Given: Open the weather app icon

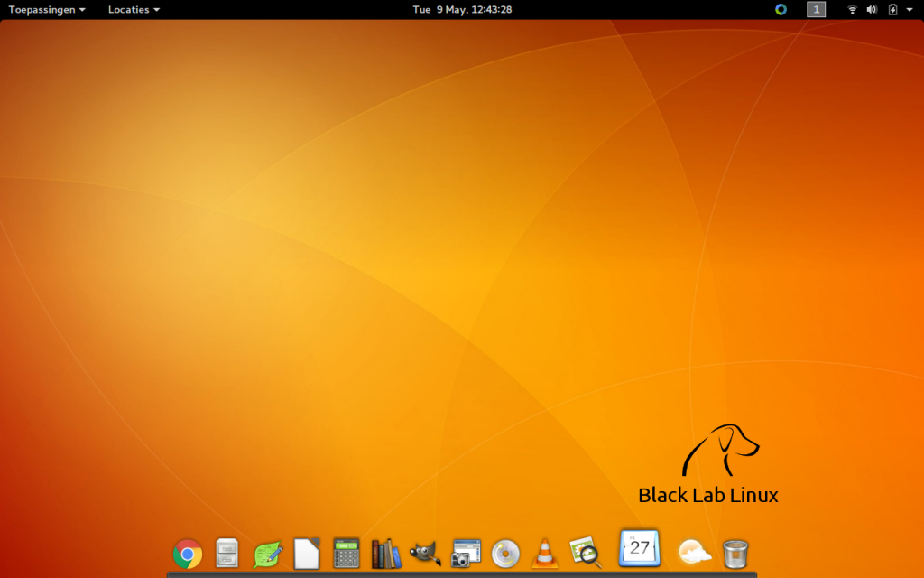Looking at the screenshot, I should click(695, 552).
